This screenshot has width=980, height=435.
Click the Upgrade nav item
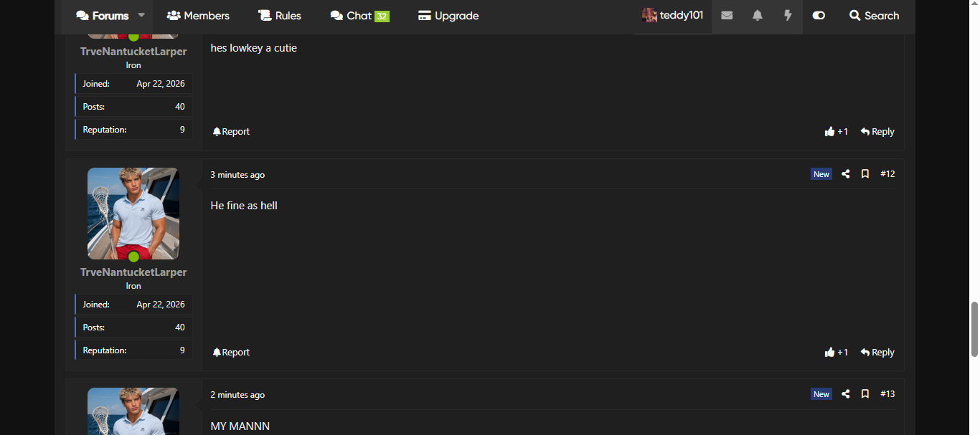(x=448, y=16)
